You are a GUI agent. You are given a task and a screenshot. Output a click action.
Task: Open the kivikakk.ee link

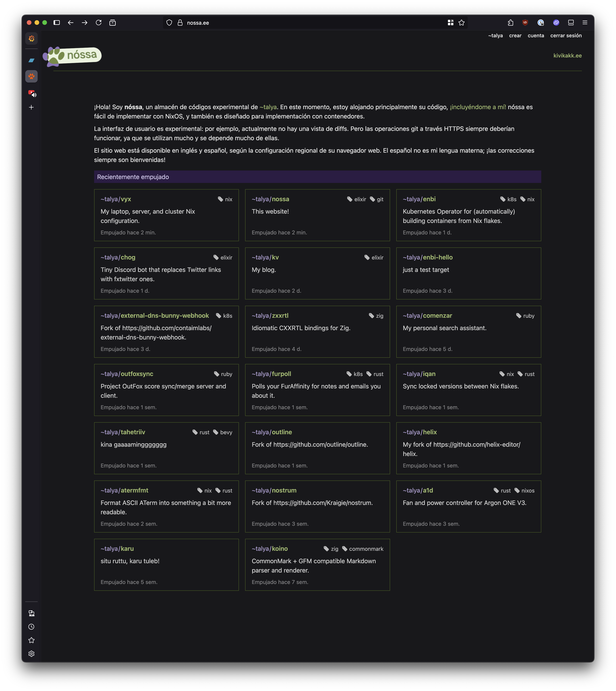567,56
